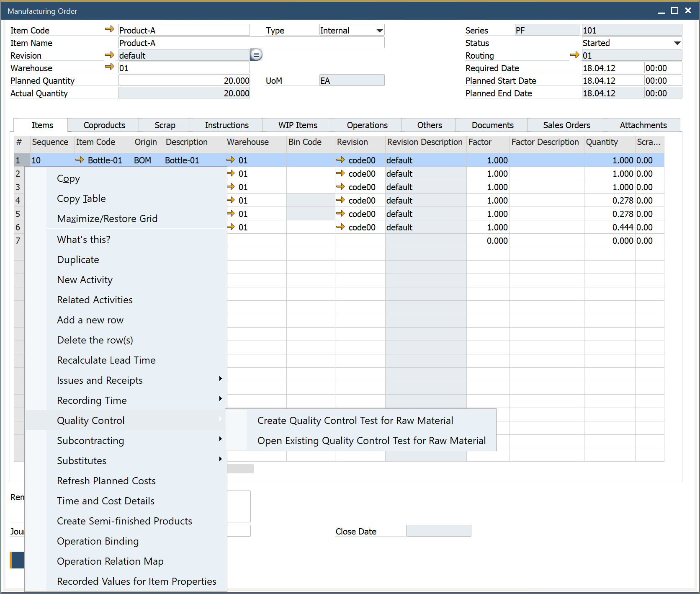Open the Type dropdown showing Internal
This screenshot has height=594, width=700.
tap(379, 30)
